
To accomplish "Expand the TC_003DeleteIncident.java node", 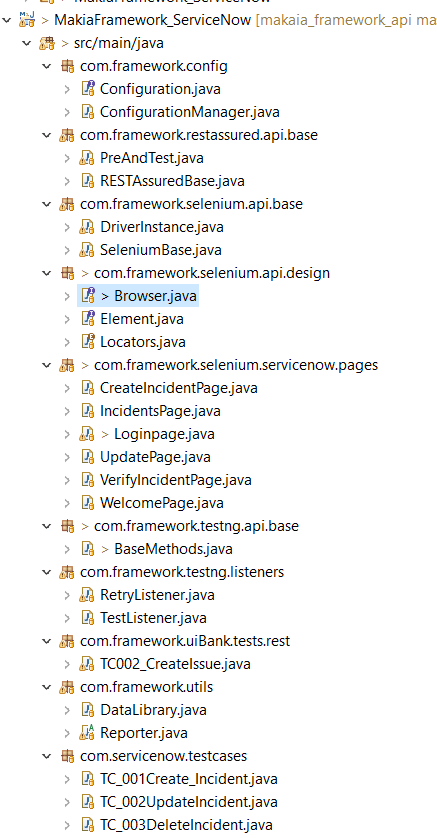I will pyautogui.click(x=67, y=824).
